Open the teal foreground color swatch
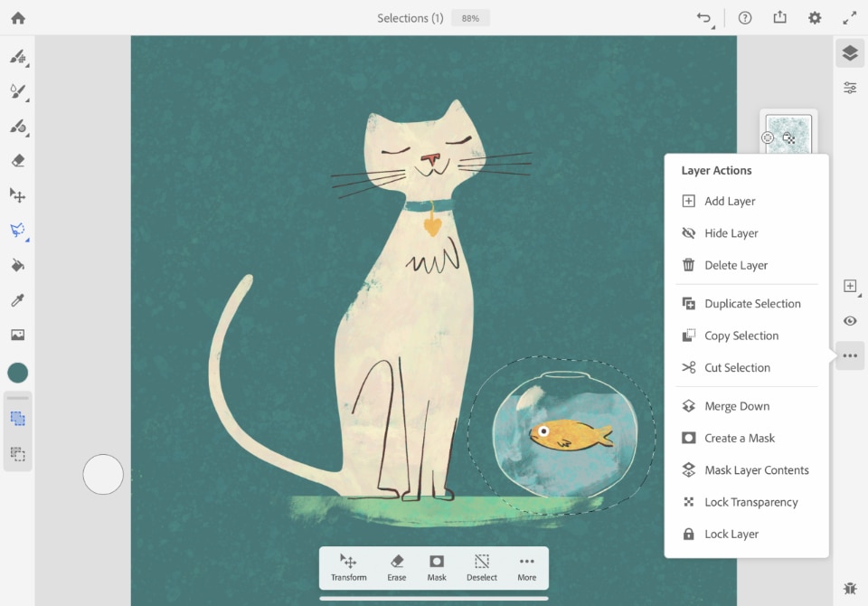Viewport: 868px width, 606px height. pyautogui.click(x=18, y=373)
